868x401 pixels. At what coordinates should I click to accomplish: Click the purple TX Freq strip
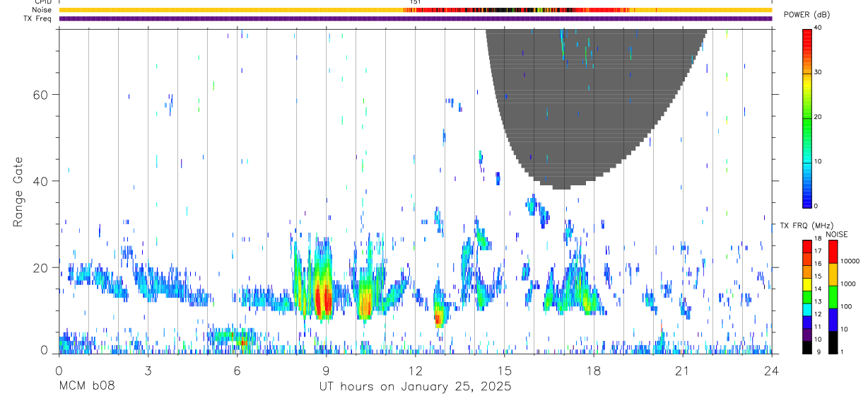coord(416,18)
